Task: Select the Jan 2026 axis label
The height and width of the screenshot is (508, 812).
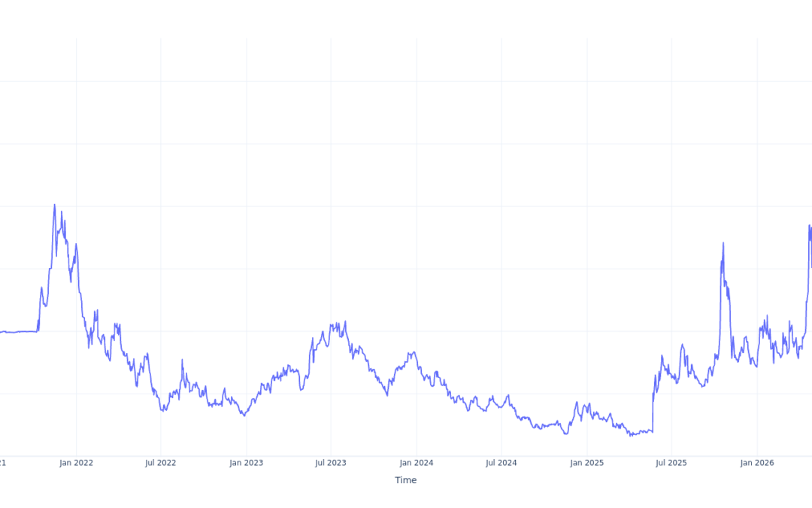Action: pos(756,463)
